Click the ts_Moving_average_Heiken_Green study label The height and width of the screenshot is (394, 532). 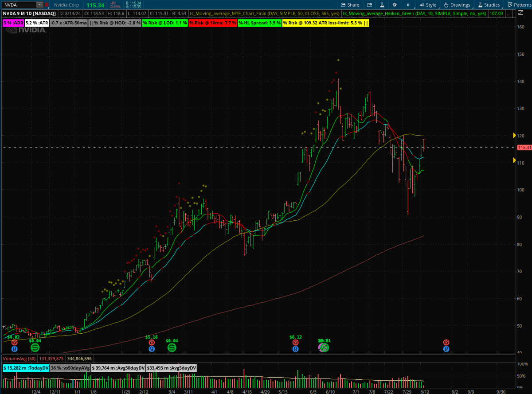(415, 14)
